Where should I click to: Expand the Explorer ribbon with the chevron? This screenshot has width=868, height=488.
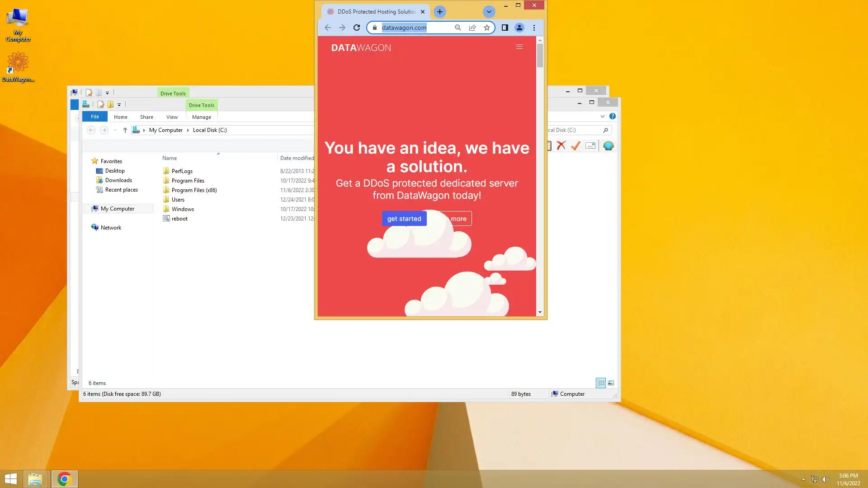click(x=603, y=116)
